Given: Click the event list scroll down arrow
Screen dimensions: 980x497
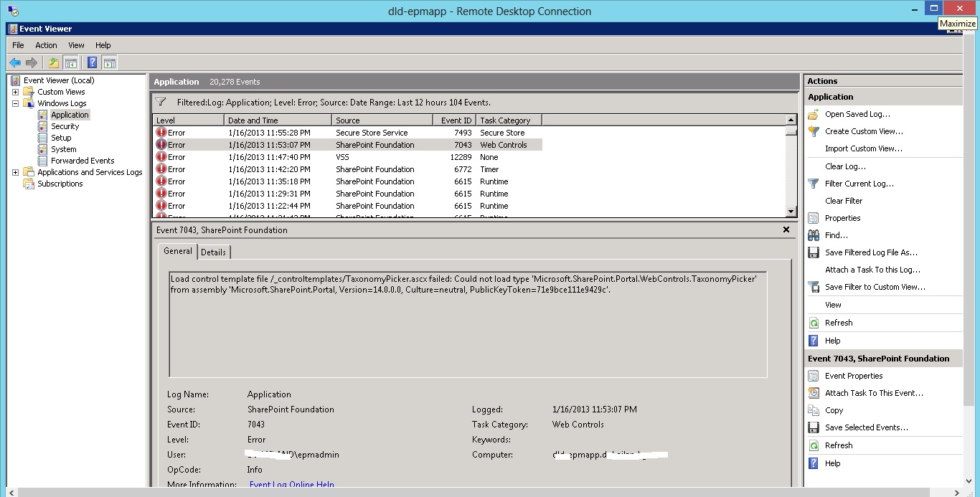Looking at the screenshot, I should click(791, 212).
